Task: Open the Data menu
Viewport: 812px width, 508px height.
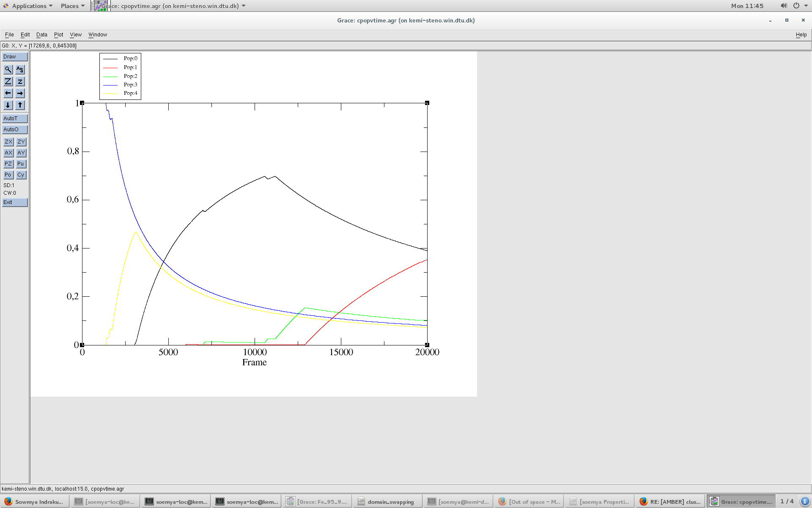Action: point(41,35)
